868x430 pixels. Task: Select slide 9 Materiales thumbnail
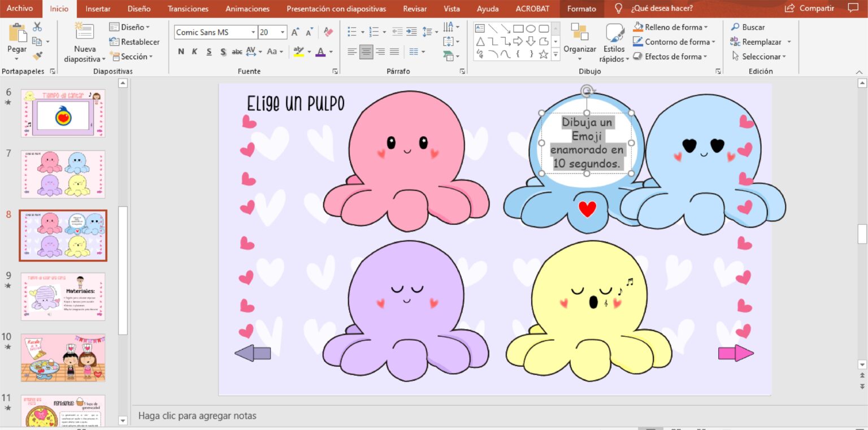[63, 297]
